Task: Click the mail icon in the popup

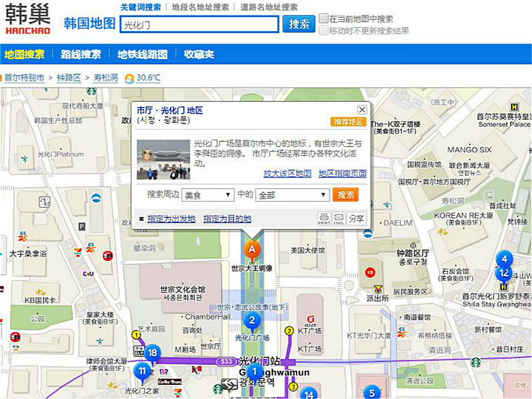Action: click(338, 219)
